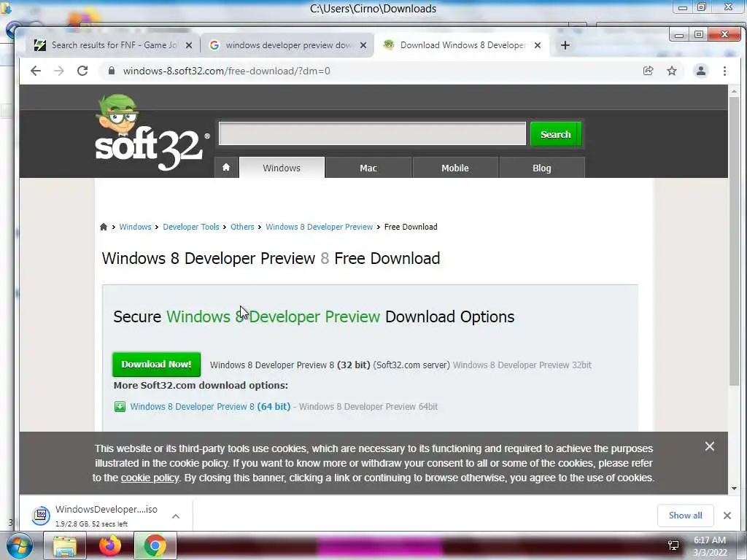Open the share page icon
Viewport: 747px width, 560px height.
(648, 71)
